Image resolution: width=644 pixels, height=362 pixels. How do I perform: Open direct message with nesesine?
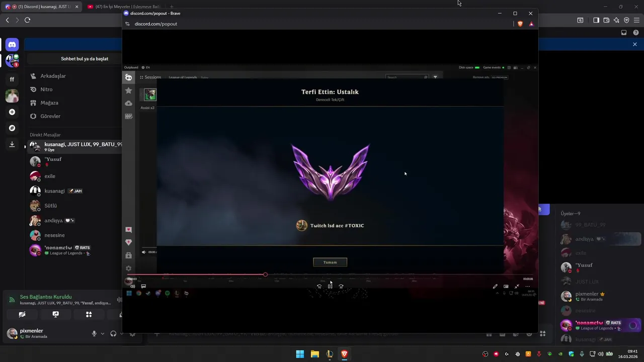pos(74,235)
